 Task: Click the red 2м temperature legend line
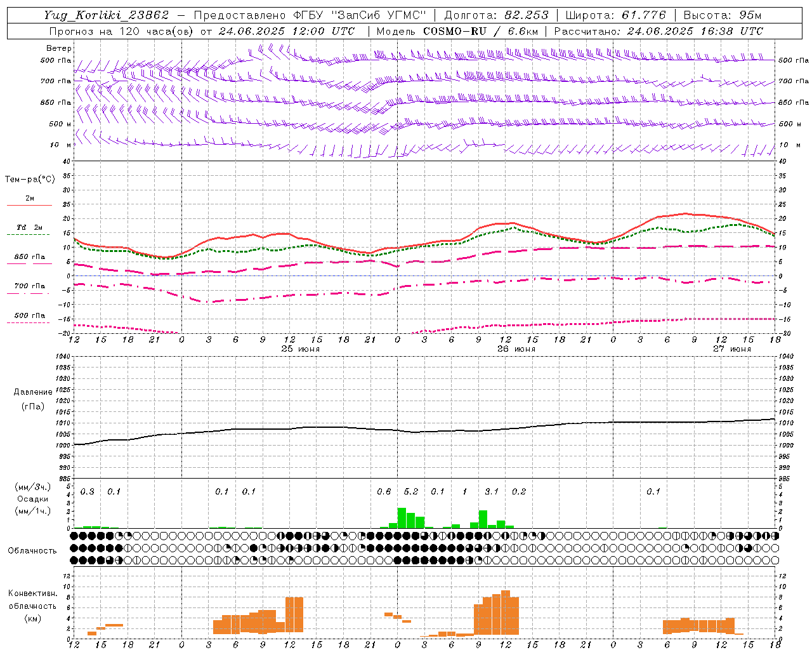tap(29, 205)
